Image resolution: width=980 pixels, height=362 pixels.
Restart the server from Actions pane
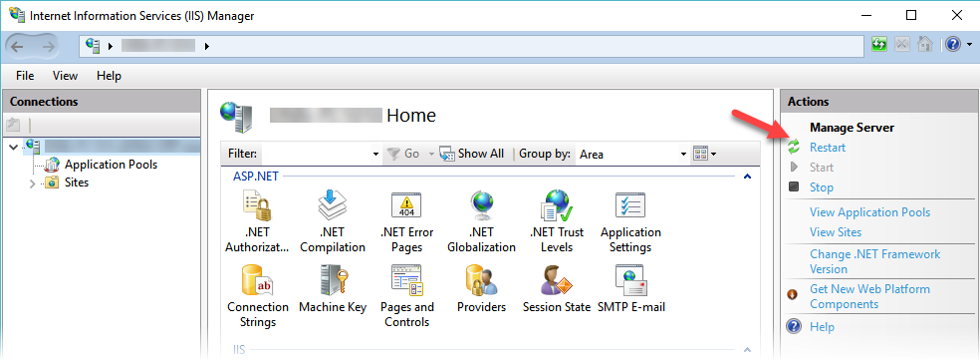tap(828, 148)
